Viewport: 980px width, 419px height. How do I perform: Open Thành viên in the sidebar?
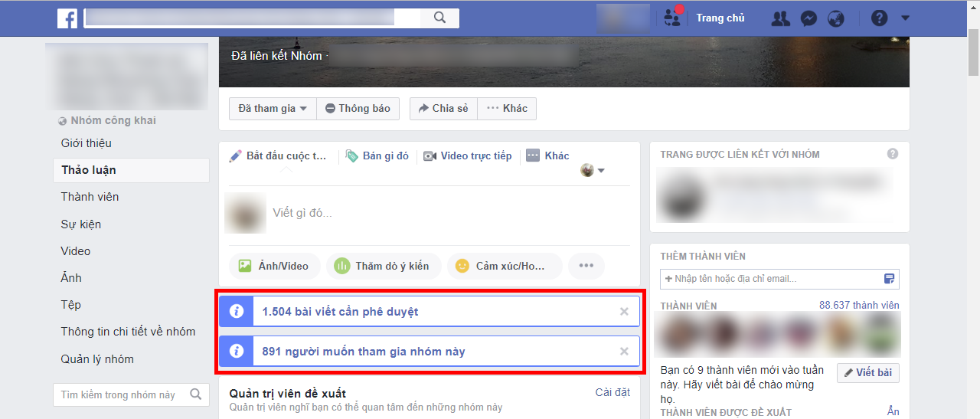click(x=90, y=197)
